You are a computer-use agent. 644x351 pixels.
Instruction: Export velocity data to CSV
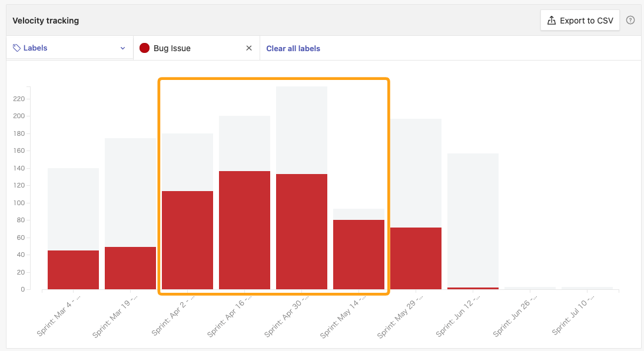pos(580,21)
